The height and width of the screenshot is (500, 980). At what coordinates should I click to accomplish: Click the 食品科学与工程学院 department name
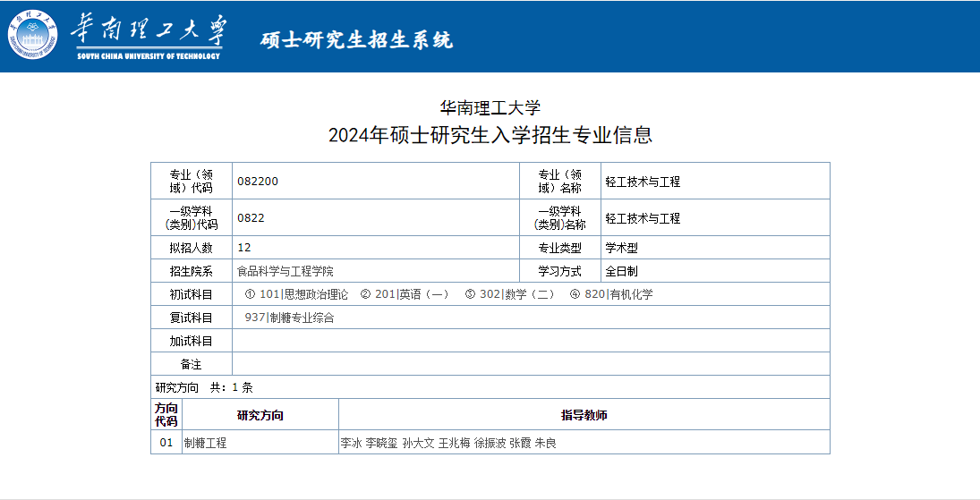click(285, 271)
